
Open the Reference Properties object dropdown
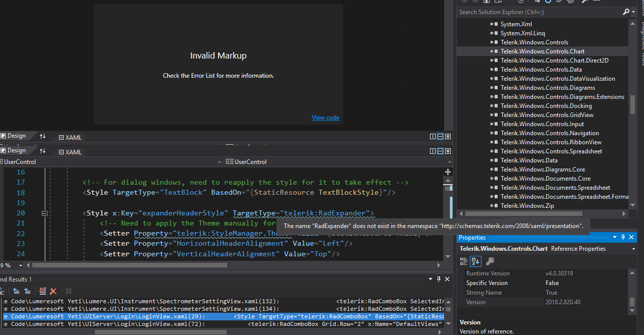(x=633, y=249)
